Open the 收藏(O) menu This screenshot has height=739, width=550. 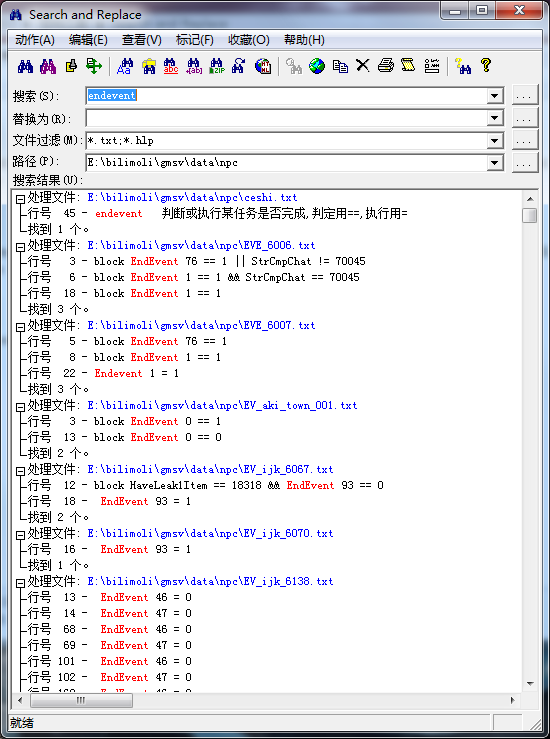(x=249, y=40)
